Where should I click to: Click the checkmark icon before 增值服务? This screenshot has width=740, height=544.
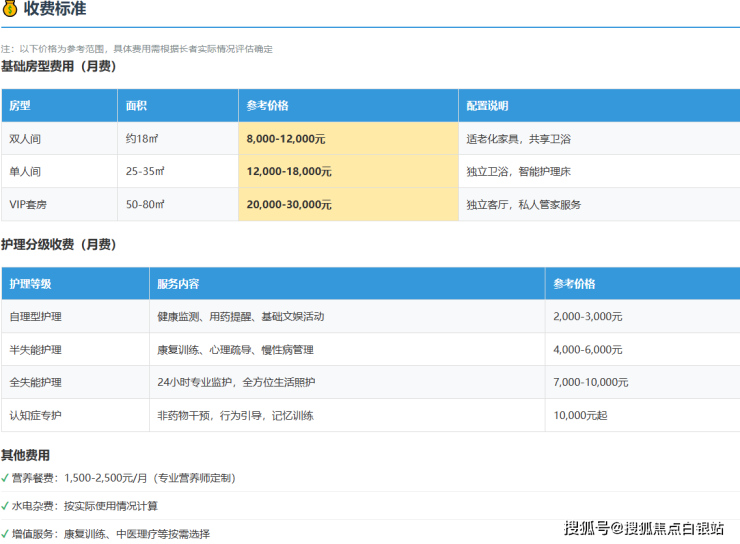(5, 534)
